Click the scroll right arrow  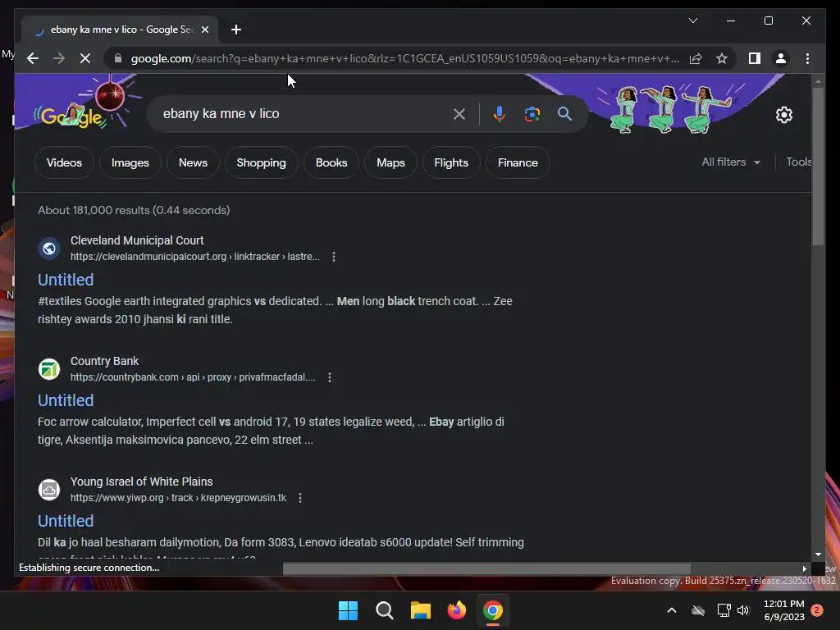click(804, 568)
